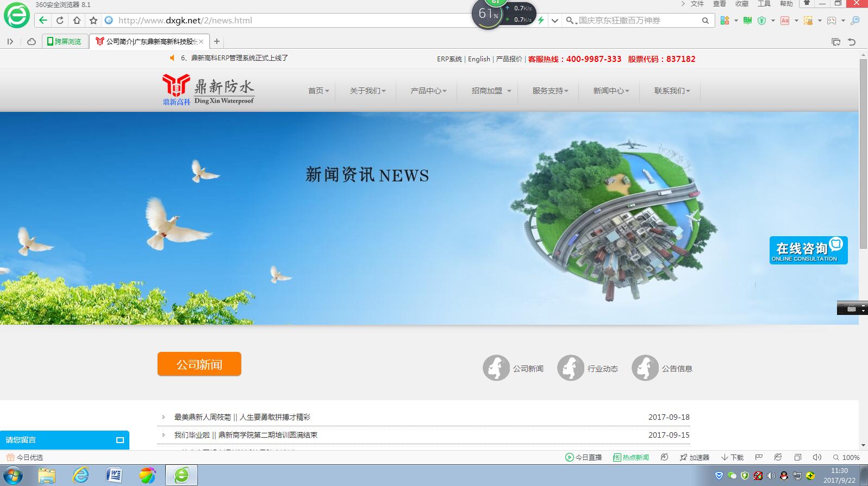868x486 pixels.
Task: Open the 工具 menu in browser menu bar
Action: coord(764,4)
